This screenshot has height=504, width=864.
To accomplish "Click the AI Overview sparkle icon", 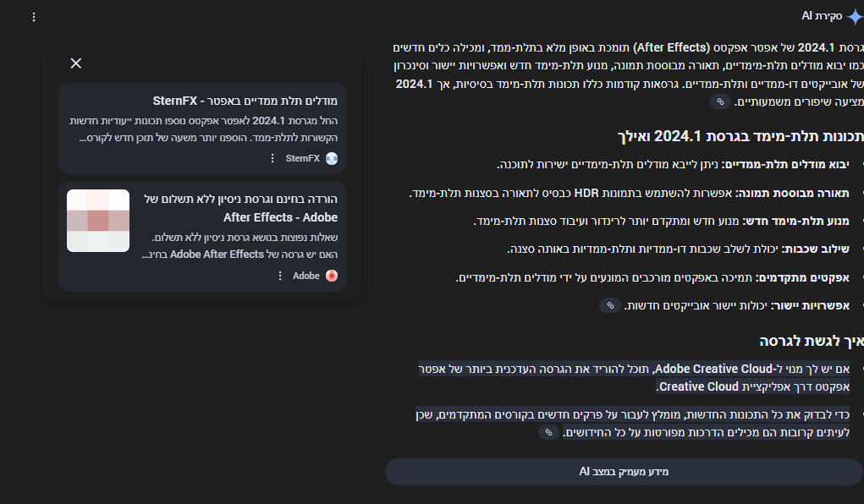I will pyautogui.click(x=854, y=17).
